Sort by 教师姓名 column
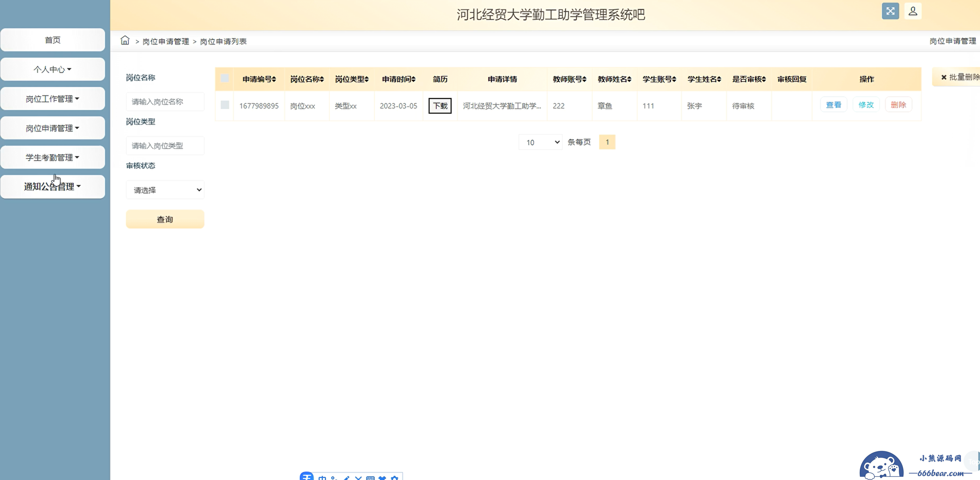The width and height of the screenshot is (980, 480). point(615,79)
